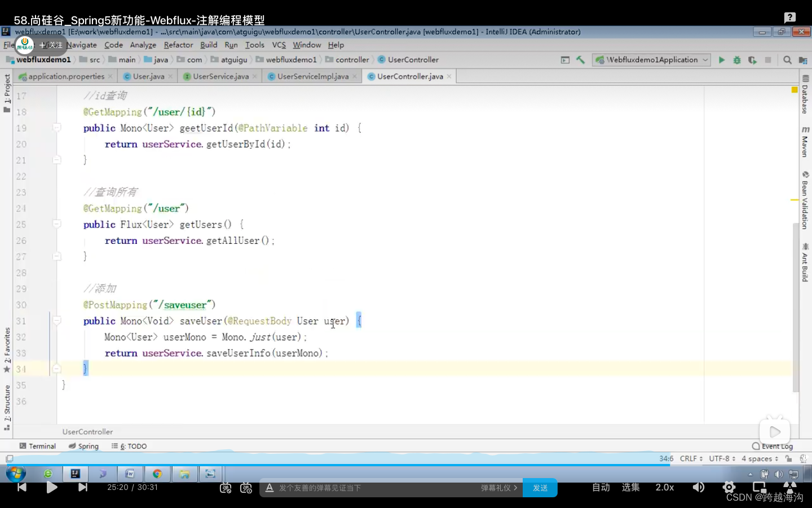This screenshot has width=812, height=508.
Task: Switch to User.java editor tab
Action: point(148,76)
